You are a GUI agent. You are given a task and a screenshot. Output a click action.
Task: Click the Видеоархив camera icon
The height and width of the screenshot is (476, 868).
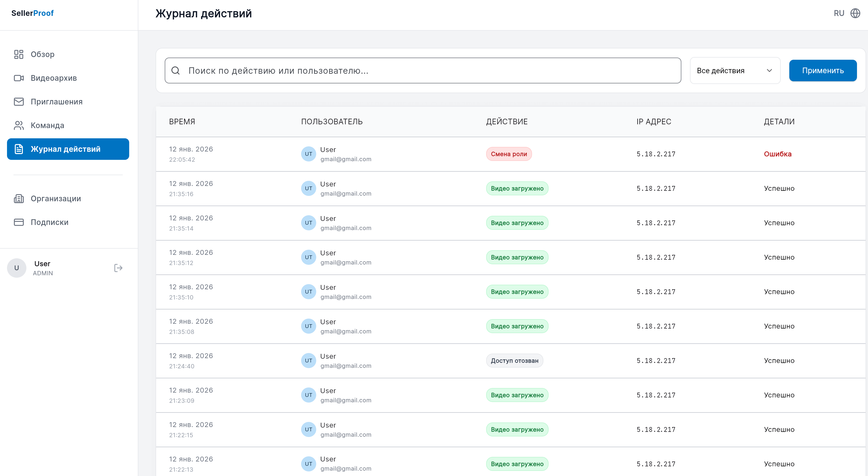(19, 78)
